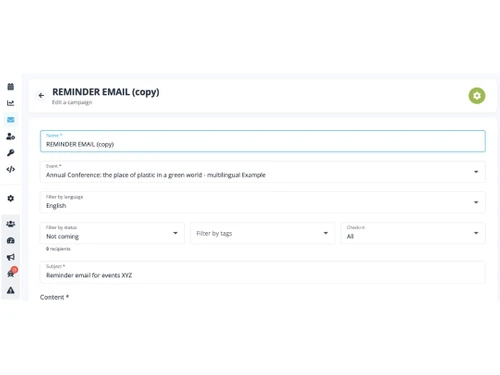Open the group of people icon in sidebar
The height and width of the screenshot is (375, 500).
11,224
